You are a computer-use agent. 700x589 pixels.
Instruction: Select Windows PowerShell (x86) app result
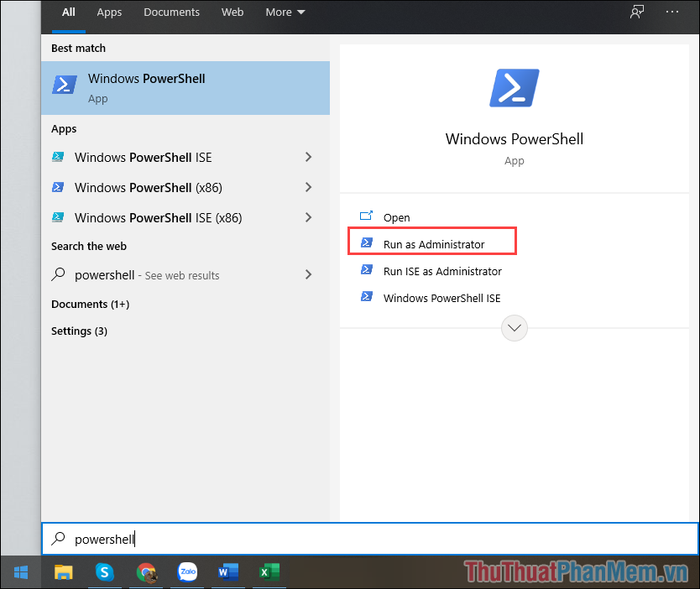[x=185, y=188]
